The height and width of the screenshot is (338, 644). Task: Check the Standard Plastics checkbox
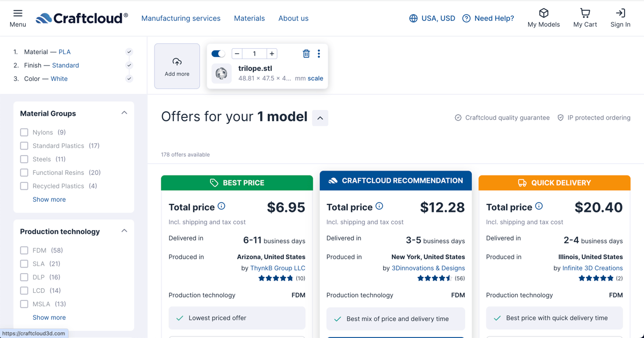click(x=24, y=146)
